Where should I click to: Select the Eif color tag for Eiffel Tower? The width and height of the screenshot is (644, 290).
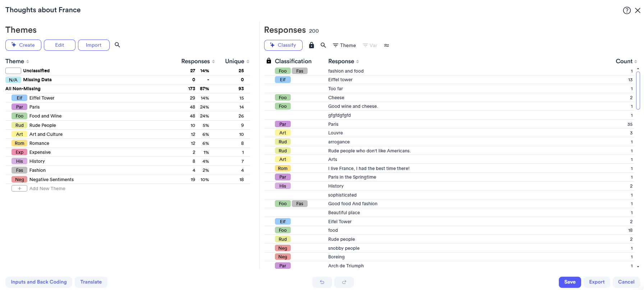point(19,98)
